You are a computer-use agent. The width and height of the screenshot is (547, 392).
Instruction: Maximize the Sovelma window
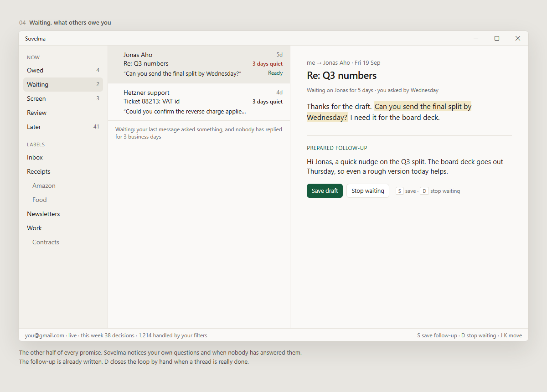click(x=497, y=38)
